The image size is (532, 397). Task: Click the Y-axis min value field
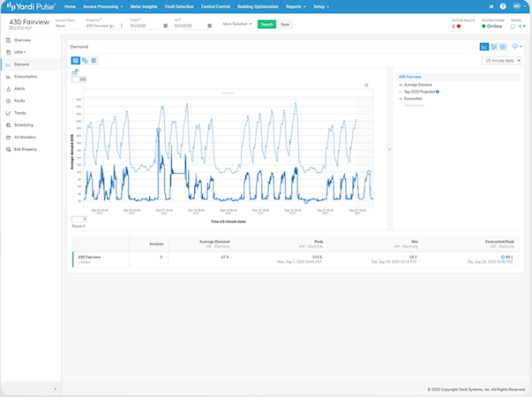tap(79, 219)
